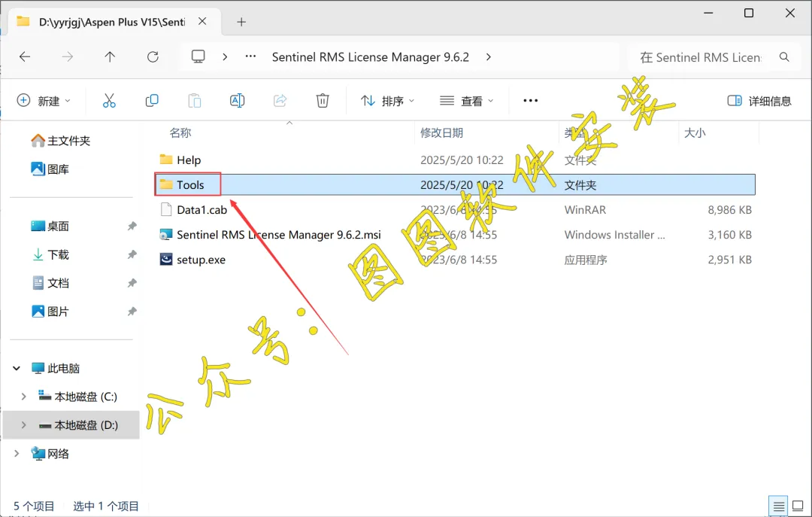
Task: Select the setup.exe file
Action: 201,260
